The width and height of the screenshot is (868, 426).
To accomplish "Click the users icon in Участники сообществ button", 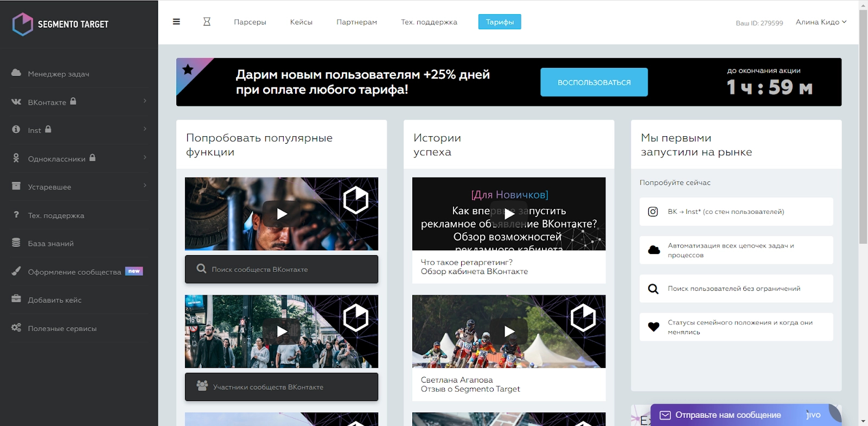I will (x=202, y=385).
